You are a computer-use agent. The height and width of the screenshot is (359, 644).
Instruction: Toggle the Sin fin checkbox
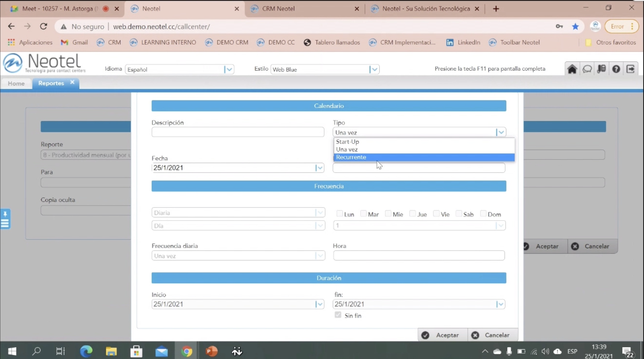point(338,315)
